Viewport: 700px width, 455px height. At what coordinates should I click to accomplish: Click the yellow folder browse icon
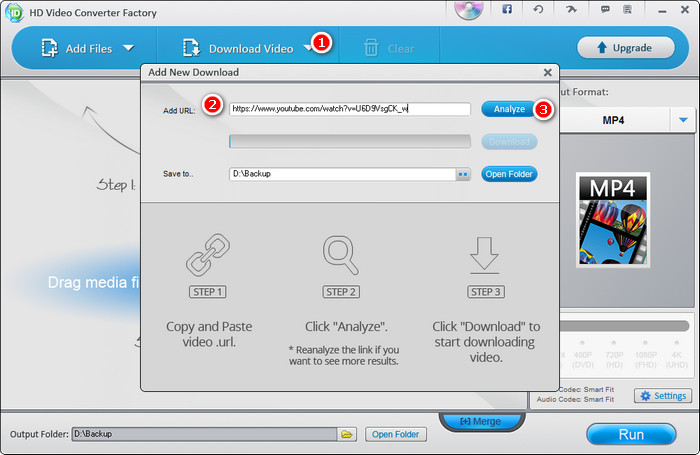click(347, 434)
